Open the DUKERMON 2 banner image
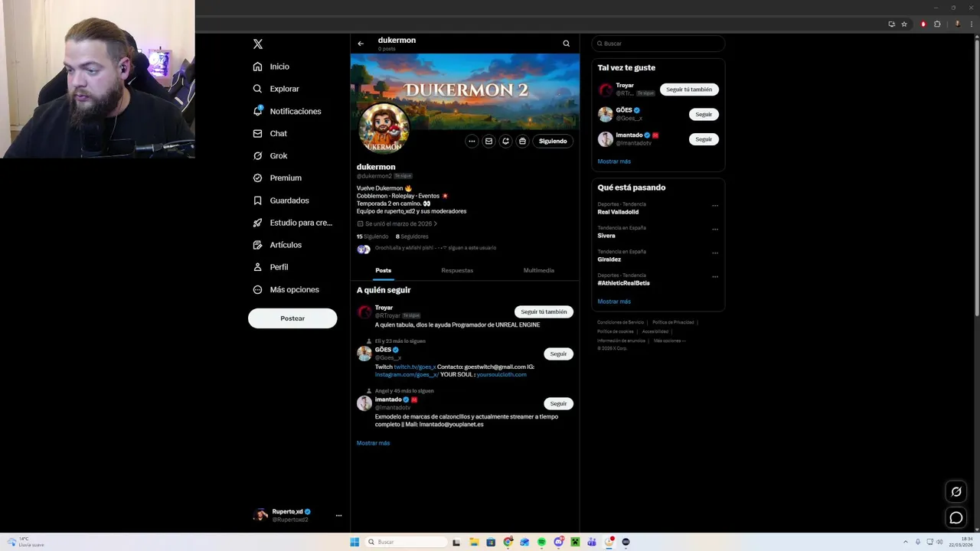 pos(465,91)
